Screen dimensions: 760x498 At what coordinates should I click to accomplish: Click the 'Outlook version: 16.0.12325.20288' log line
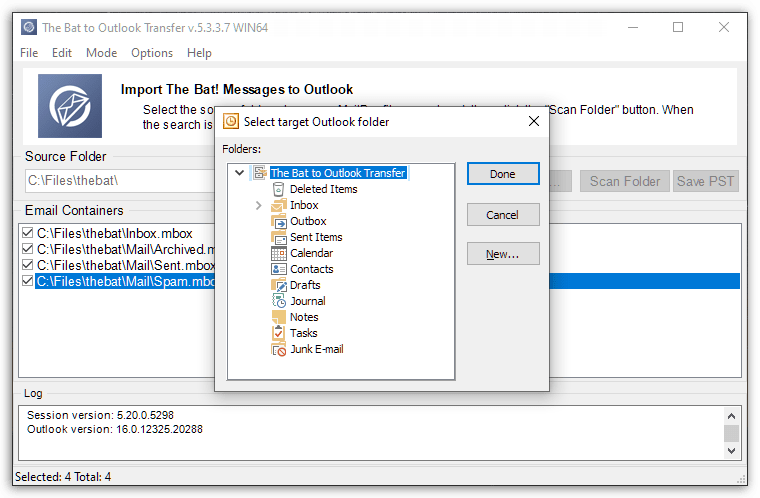click(x=115, y=429)
